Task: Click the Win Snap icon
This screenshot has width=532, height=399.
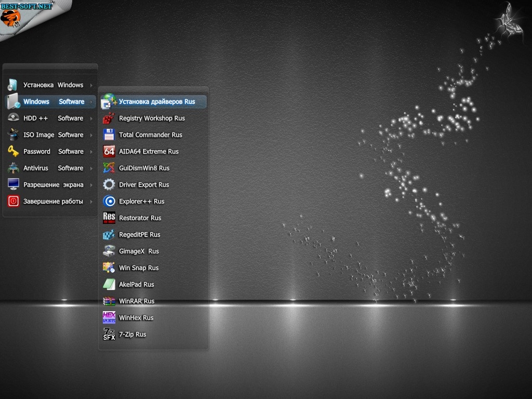Action: [109, 268]
